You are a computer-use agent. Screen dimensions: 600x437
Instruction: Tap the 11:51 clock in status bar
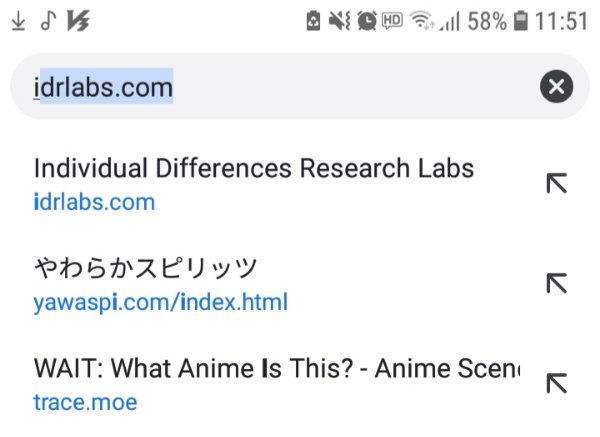tap(562, 20)
